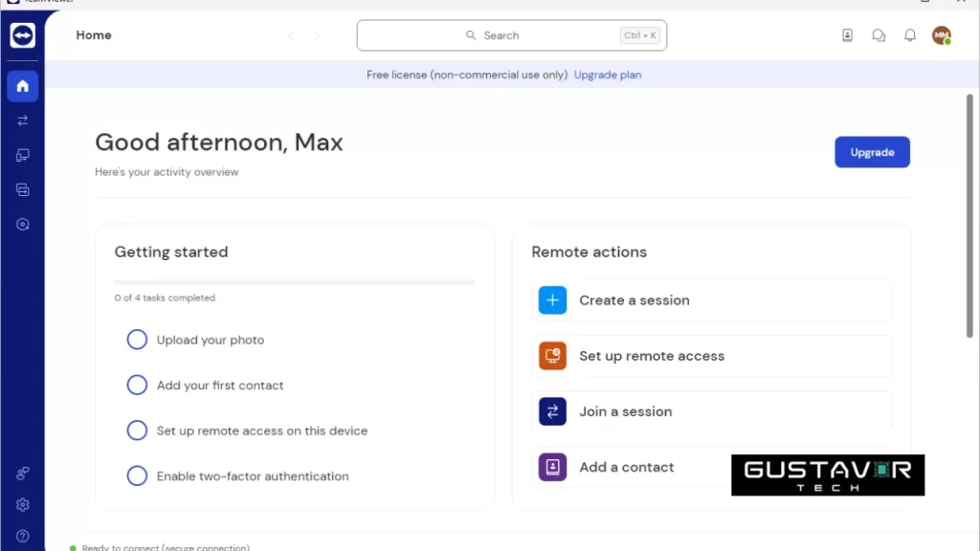Image resolution: width=980 pixels, height=551 pixels.
Task: Click the green connection status dot
Action: (x=73, y=548)
